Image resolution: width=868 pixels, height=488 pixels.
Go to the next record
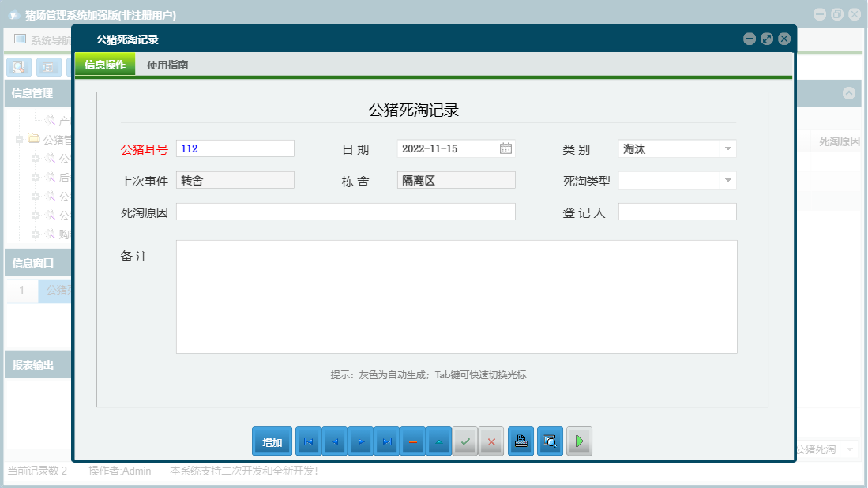[x=360, y=441]
